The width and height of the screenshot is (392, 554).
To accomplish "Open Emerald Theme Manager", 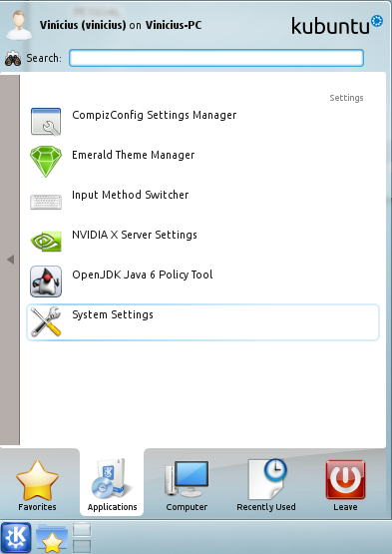I will [203, 162].
